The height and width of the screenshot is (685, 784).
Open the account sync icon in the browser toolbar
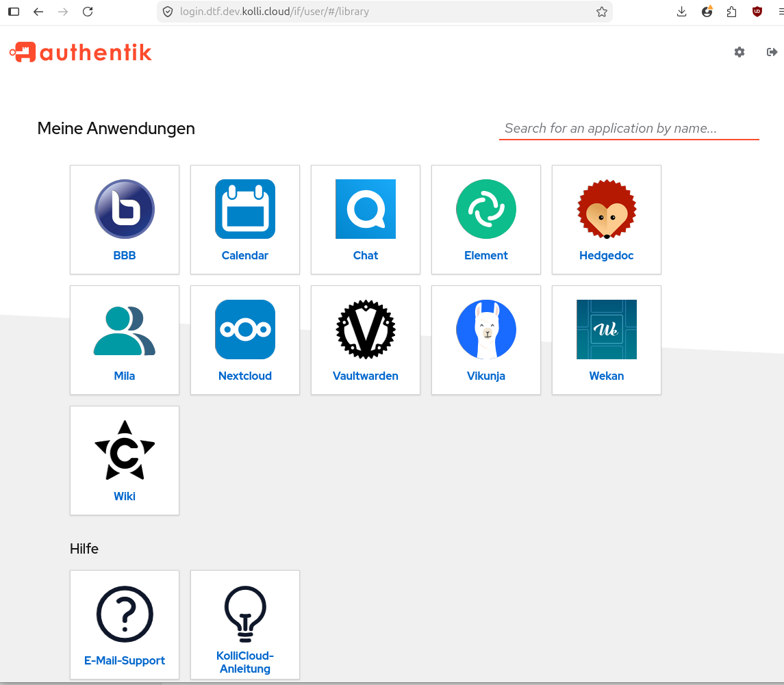[x=707, y=12]
